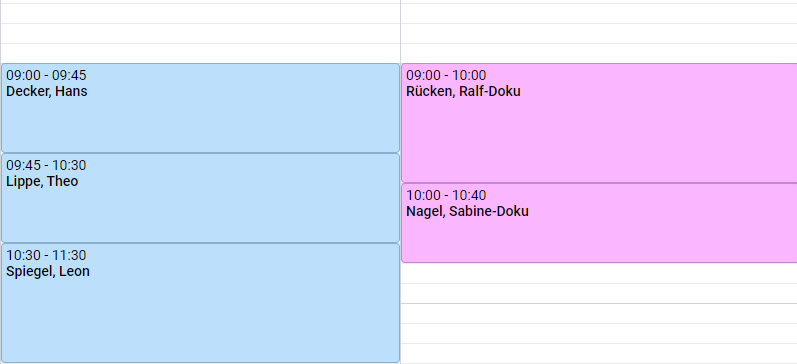Viewport: 797px width, 364px height.
Task: Open the pink Nagel, Sabine-Doku appointment
Action: (599, 223)
